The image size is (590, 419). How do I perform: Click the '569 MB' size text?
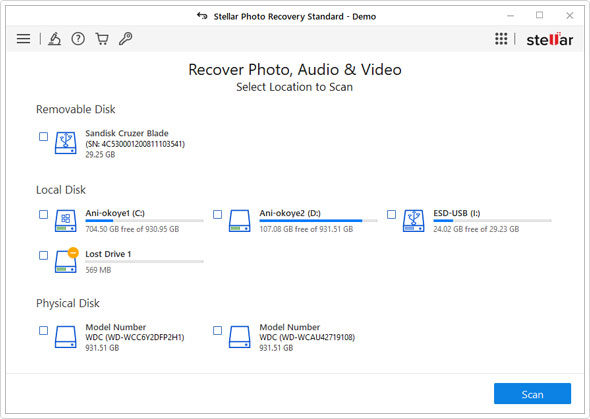(98, 270)
